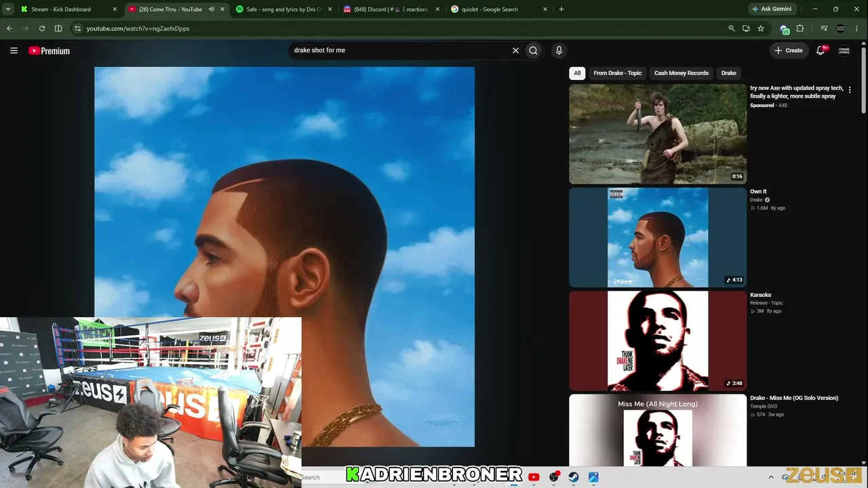The height and width of the screenshot is (488, 868).
Task: Visit the Temple OVO channel
Action: click(x=764, y=406)
